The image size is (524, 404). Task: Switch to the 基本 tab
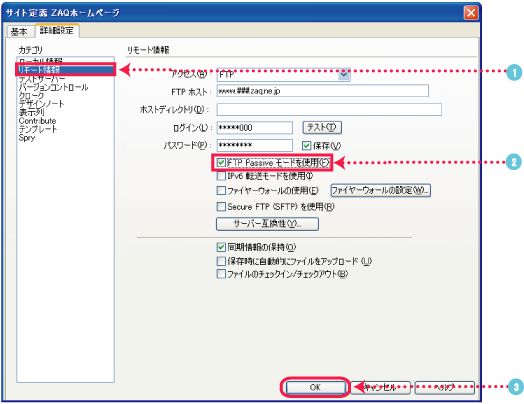click(x=19, y=32)
